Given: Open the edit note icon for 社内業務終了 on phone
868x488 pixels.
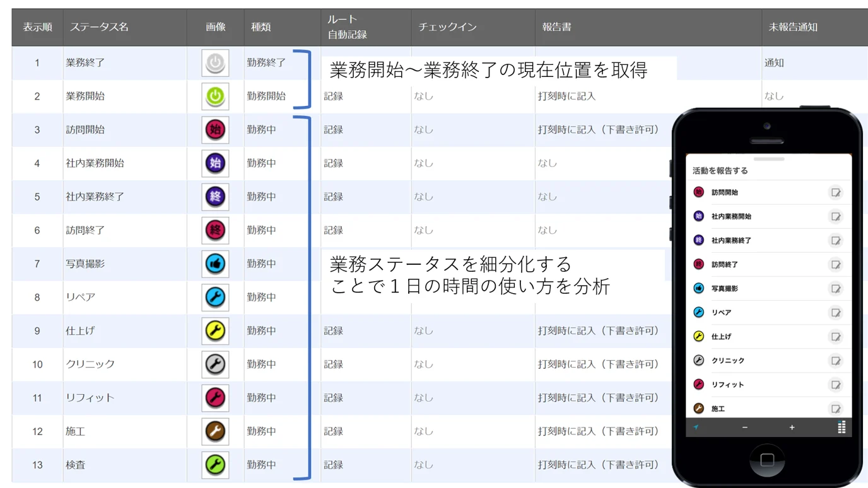Looking at the screenshot, I should coord(836,240).
